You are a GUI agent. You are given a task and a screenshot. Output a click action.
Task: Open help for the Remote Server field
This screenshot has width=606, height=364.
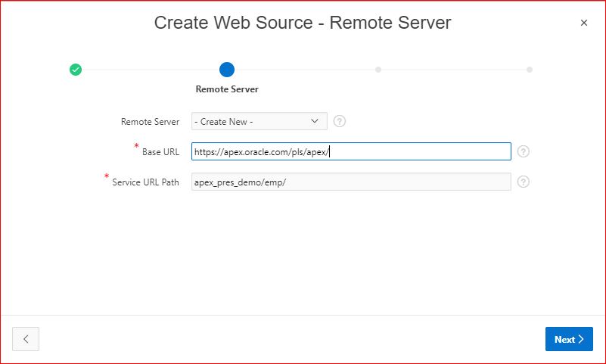coord(340,121)
